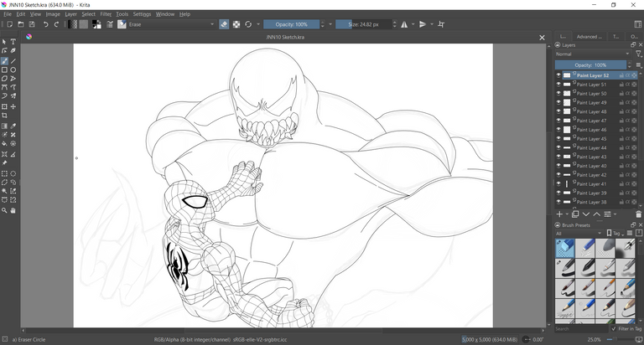This screenshot has height=345, width=644.
Task: Move layer up arrow
Action: pyautogui.click(x=597, y=214)
